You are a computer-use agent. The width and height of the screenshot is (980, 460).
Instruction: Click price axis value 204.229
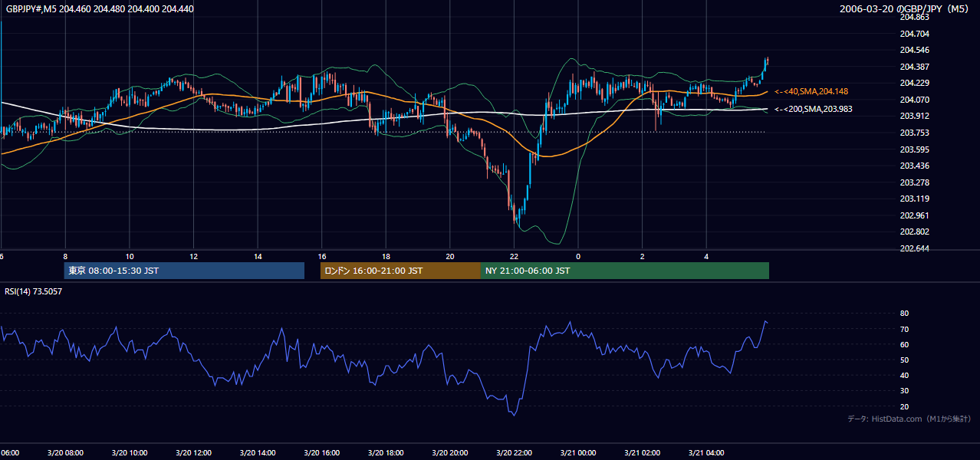(x=913, y=83)
